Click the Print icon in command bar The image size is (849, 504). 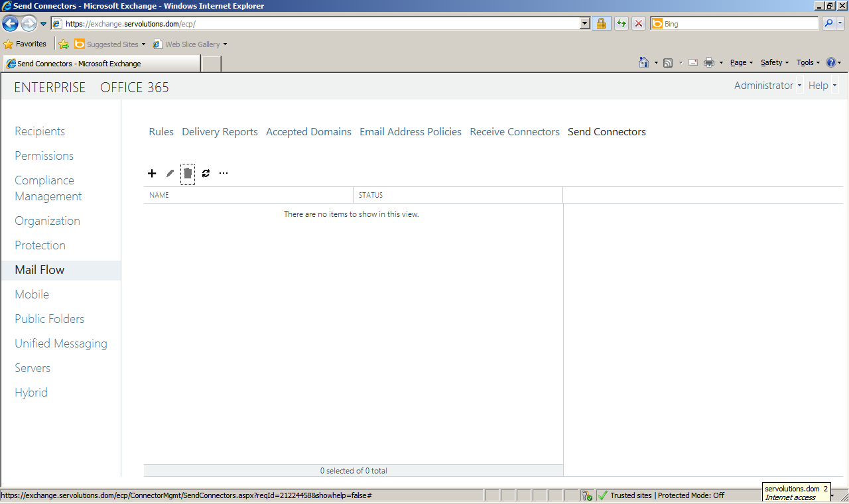[709, 63]
